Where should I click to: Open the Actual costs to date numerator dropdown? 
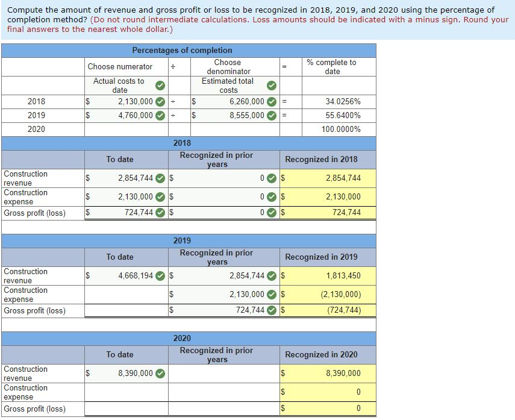tap(126, 86)
